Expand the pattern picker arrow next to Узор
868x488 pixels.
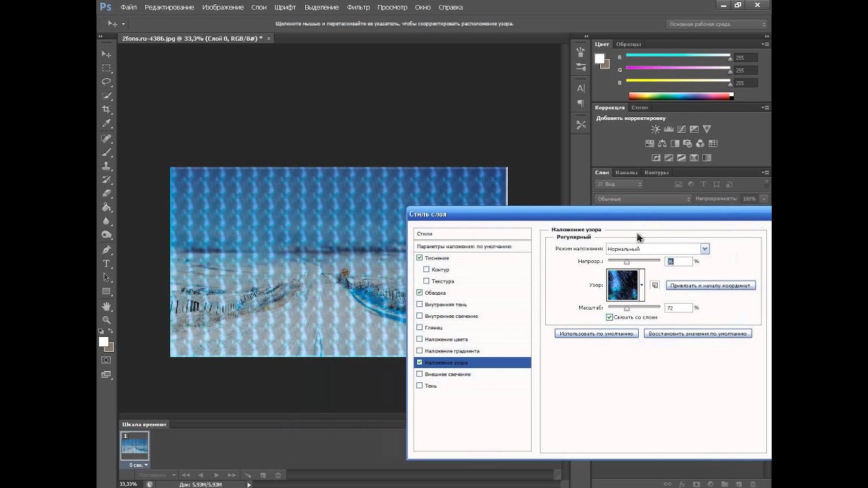pyautogui.click(x=642, y=285)
